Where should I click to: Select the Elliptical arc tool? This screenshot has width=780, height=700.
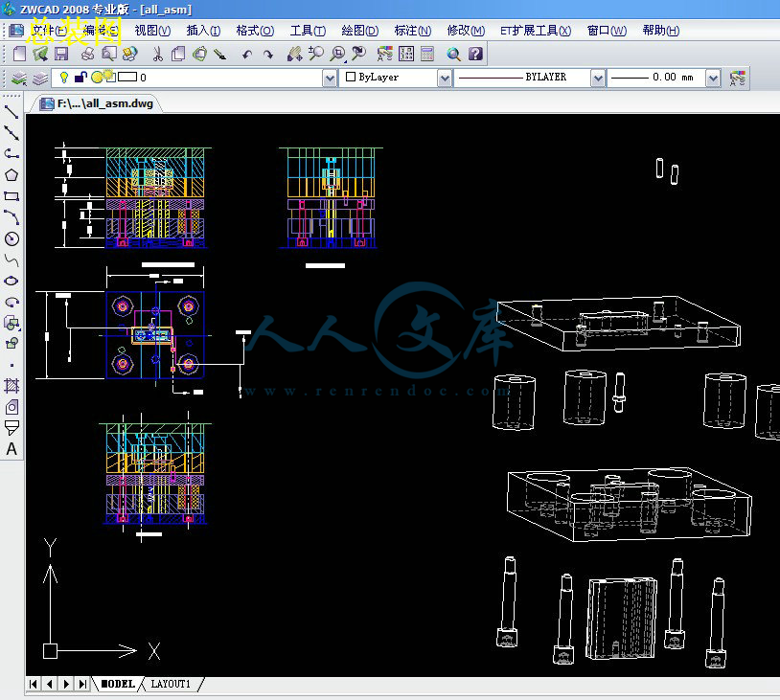point(11,302)
